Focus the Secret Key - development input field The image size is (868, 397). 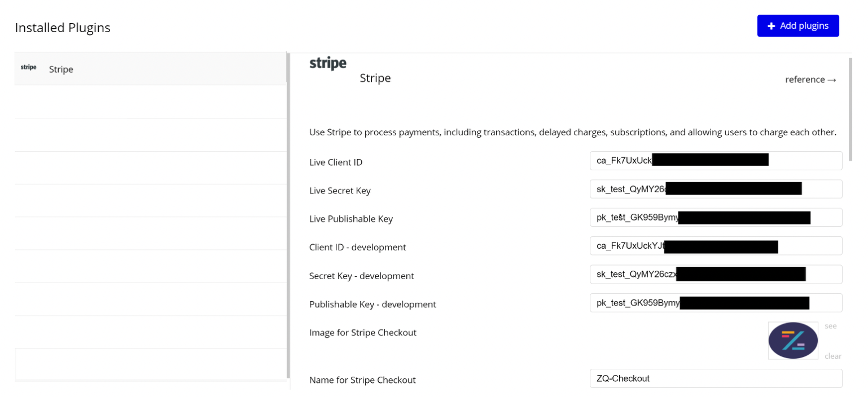716,275
